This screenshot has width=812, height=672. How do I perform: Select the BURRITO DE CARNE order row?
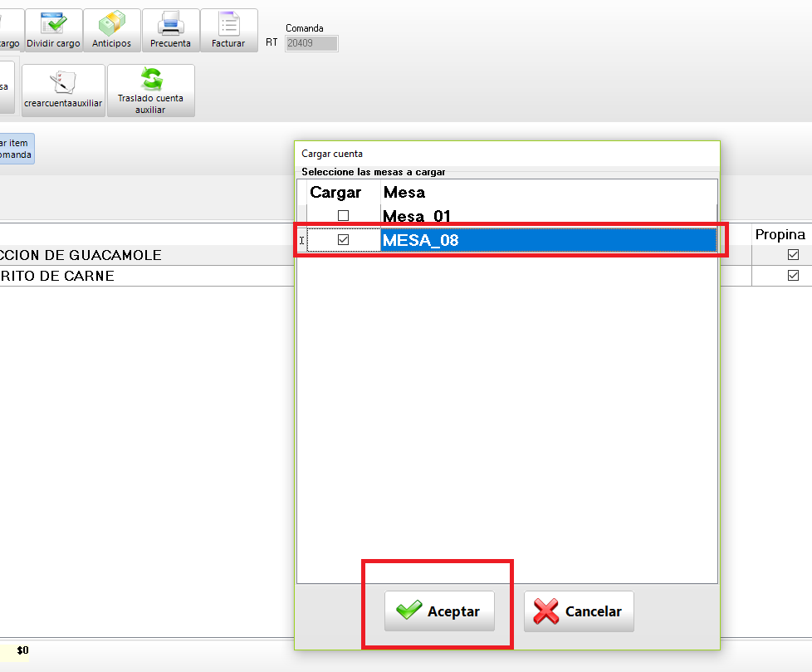58,276
